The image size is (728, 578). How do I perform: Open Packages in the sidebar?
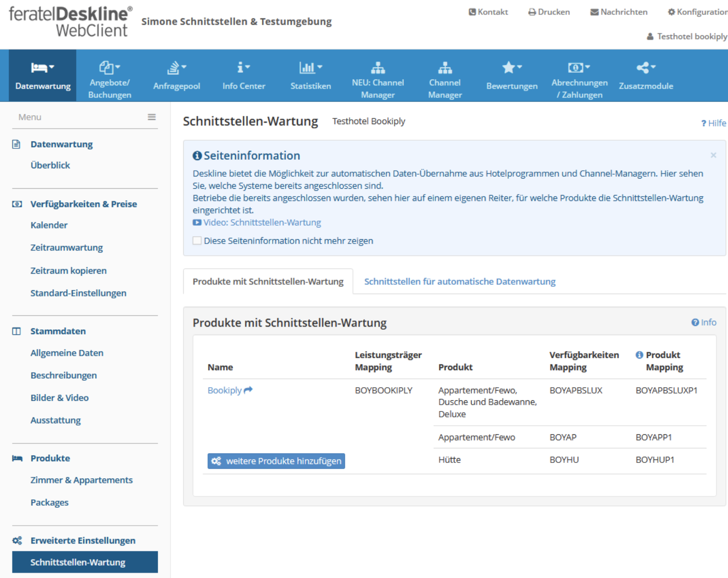(x=49, y=503)
